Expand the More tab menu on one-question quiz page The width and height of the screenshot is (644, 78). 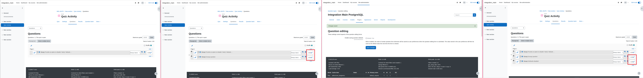(98, 22)
